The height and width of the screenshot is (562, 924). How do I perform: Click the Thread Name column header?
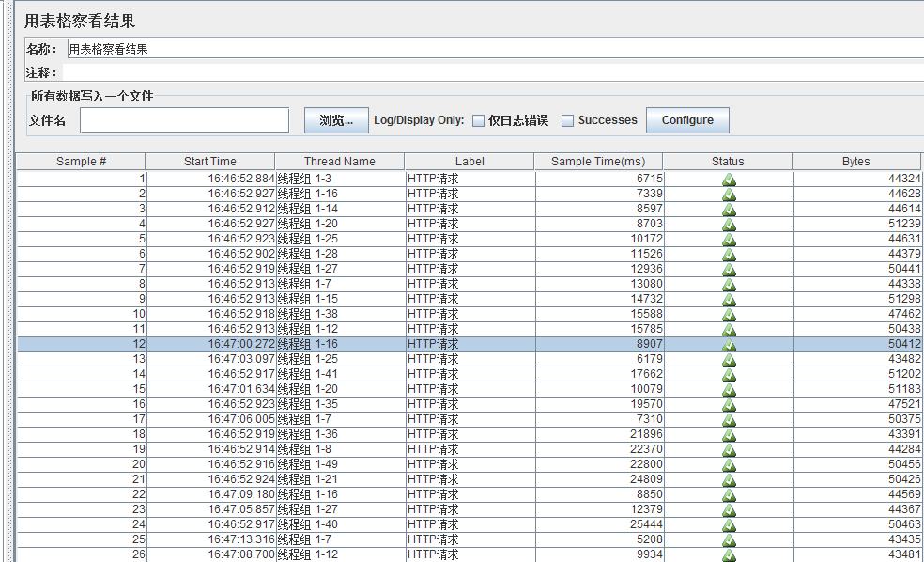pos(339,162)
